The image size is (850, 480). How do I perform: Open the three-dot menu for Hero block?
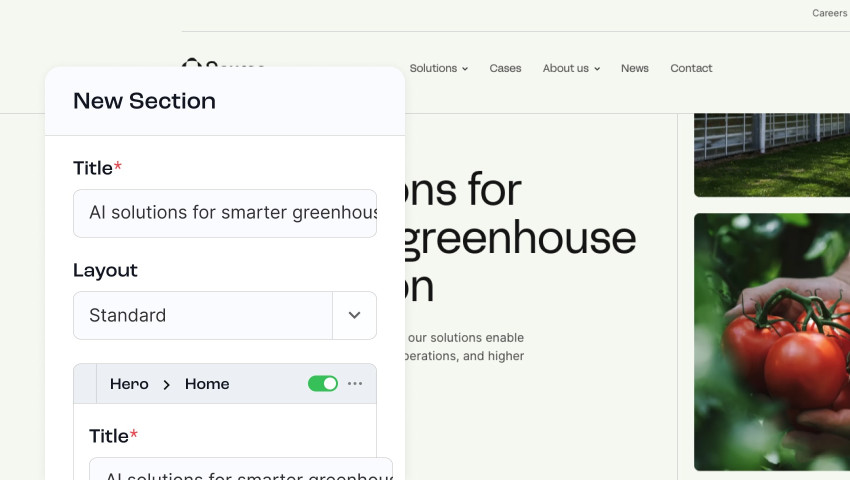355,383
